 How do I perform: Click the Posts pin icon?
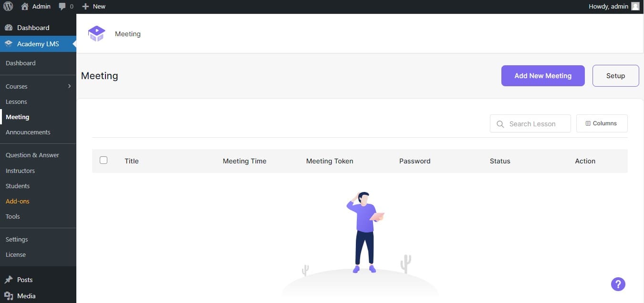coord(9,280)
